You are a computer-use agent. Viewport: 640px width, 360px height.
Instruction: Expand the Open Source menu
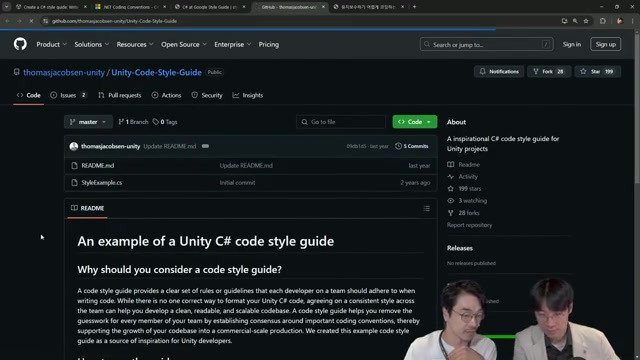[184, 44]
